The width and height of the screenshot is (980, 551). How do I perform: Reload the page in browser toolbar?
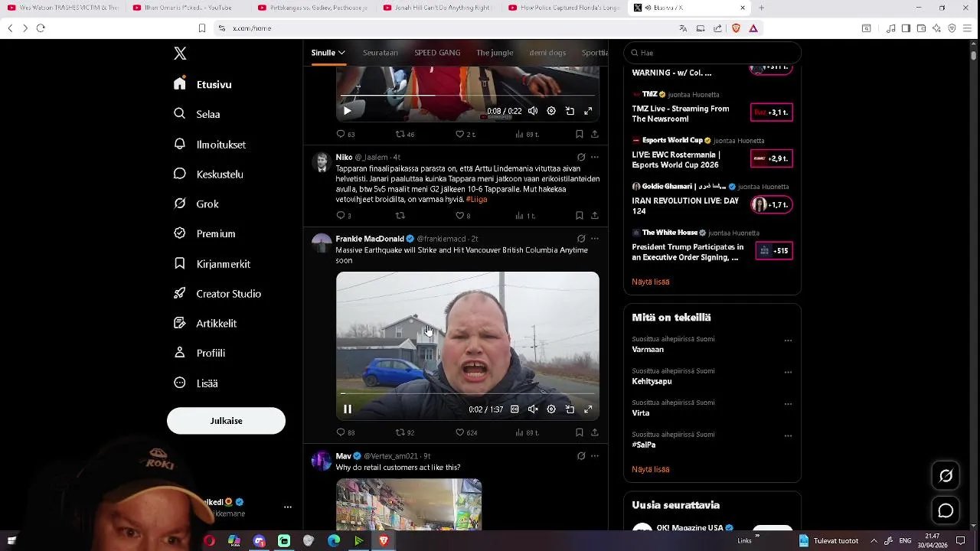41,28
